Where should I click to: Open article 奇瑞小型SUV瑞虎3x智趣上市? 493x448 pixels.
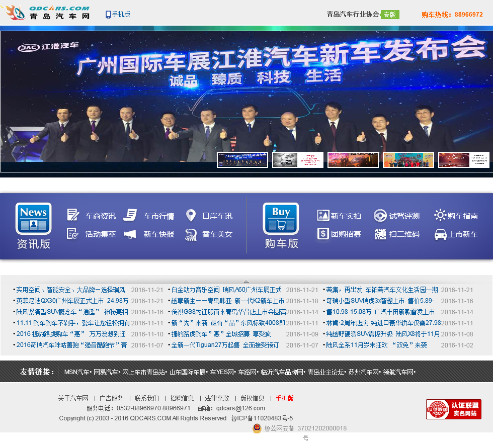pos(380,301)
